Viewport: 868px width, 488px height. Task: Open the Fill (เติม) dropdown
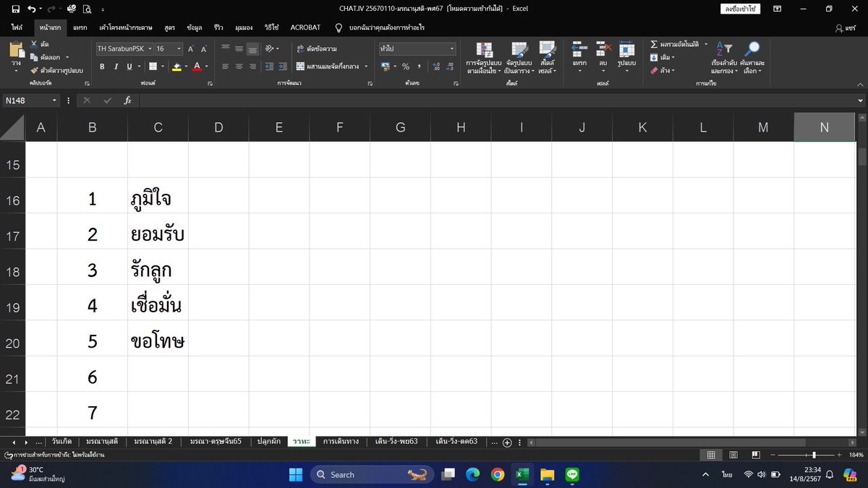point(662,58)
